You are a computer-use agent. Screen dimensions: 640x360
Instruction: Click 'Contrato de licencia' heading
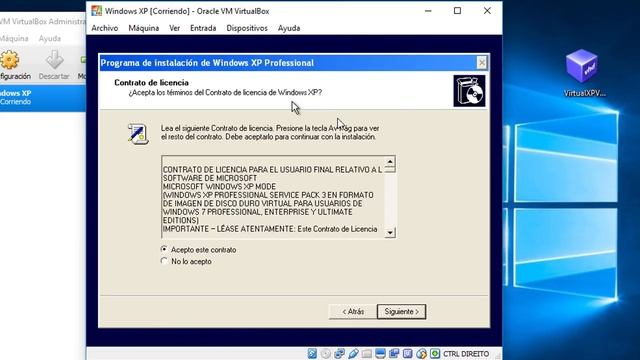click(151, 82)
